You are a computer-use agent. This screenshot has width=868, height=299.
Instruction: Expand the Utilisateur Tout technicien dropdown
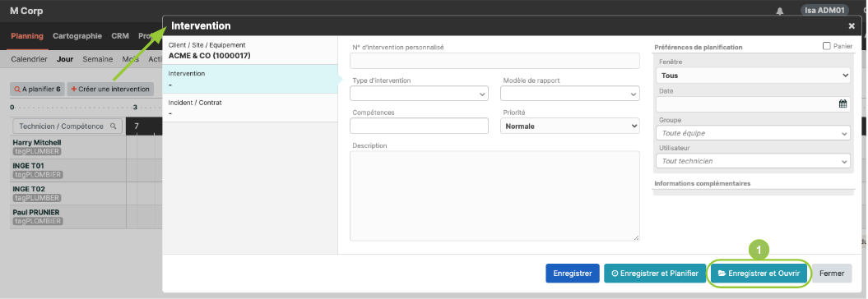pyautogui.click(x=753, y=161)
